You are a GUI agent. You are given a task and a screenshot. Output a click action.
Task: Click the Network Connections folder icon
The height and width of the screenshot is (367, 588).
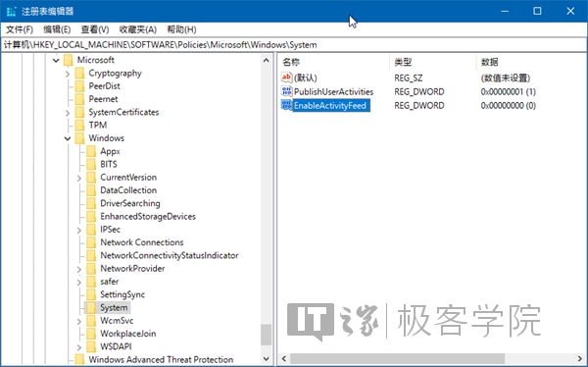tap(91, 242)
